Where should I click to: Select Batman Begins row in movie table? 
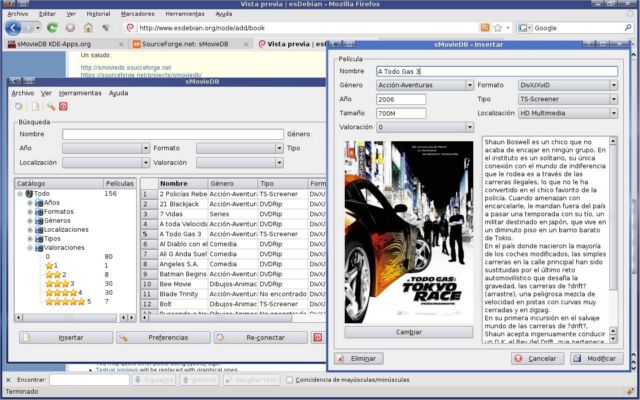[233, 274]
